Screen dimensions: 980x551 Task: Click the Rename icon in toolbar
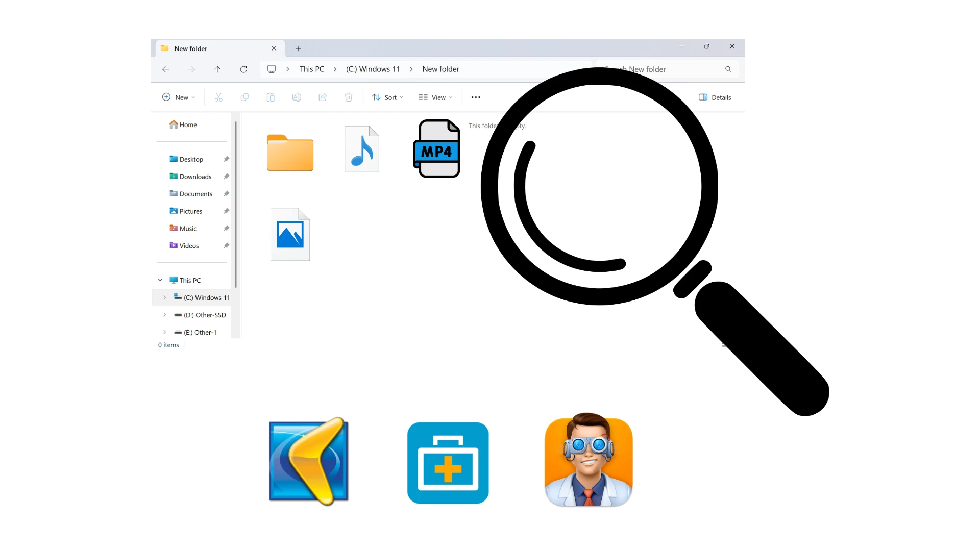[297, 97]
